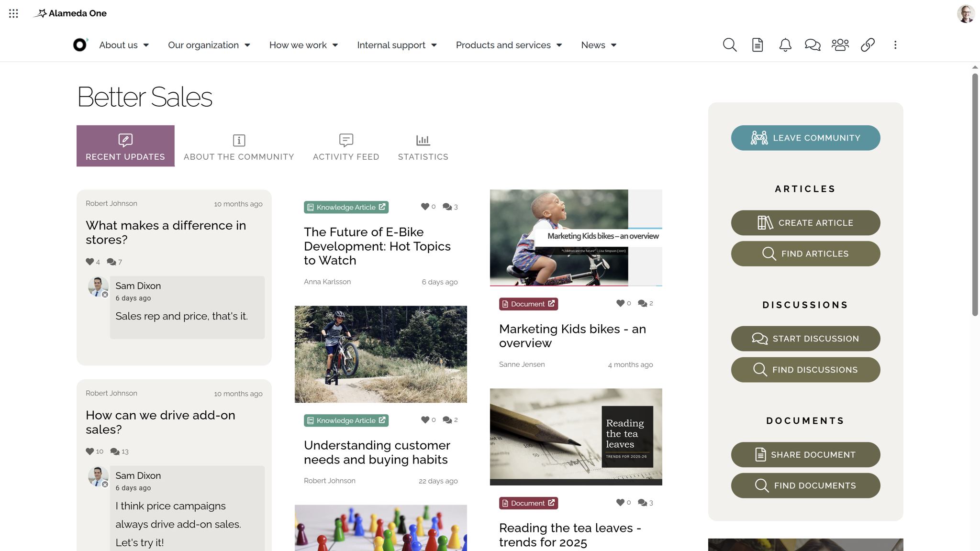This screenshot has height=551, width=980.
Task: Click scrollbar up arrow at top right
Action: (x=975, y=67)
